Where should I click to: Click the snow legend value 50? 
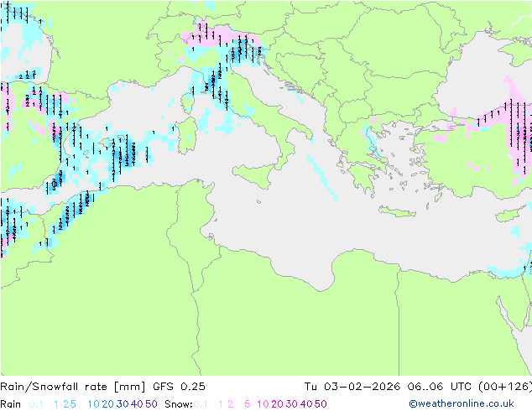point(321,404)
